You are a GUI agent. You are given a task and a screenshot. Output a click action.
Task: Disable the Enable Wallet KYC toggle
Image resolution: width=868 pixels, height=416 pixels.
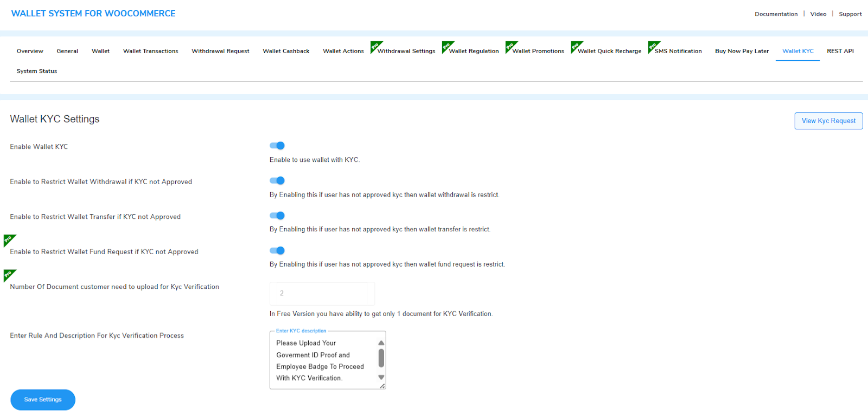pos(277,146)
